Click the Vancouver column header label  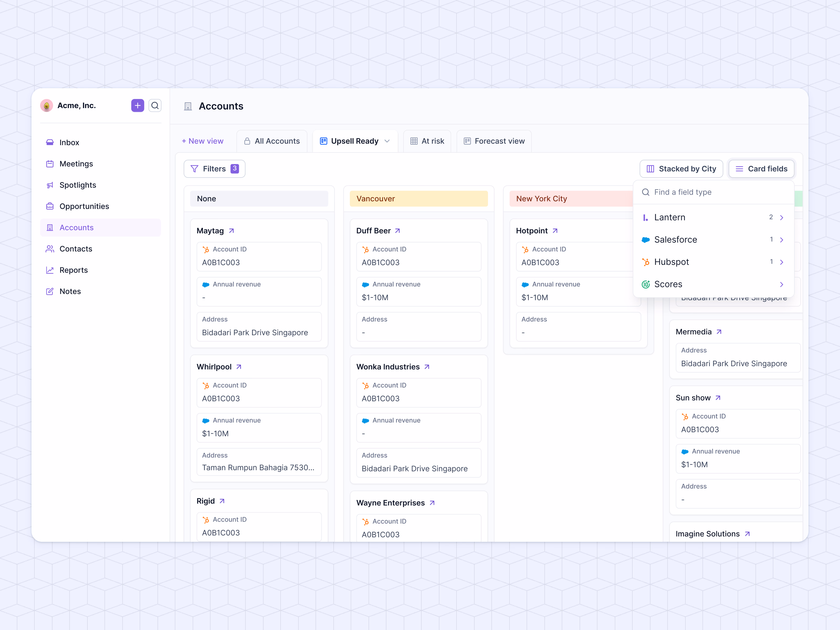pos(376,199)
